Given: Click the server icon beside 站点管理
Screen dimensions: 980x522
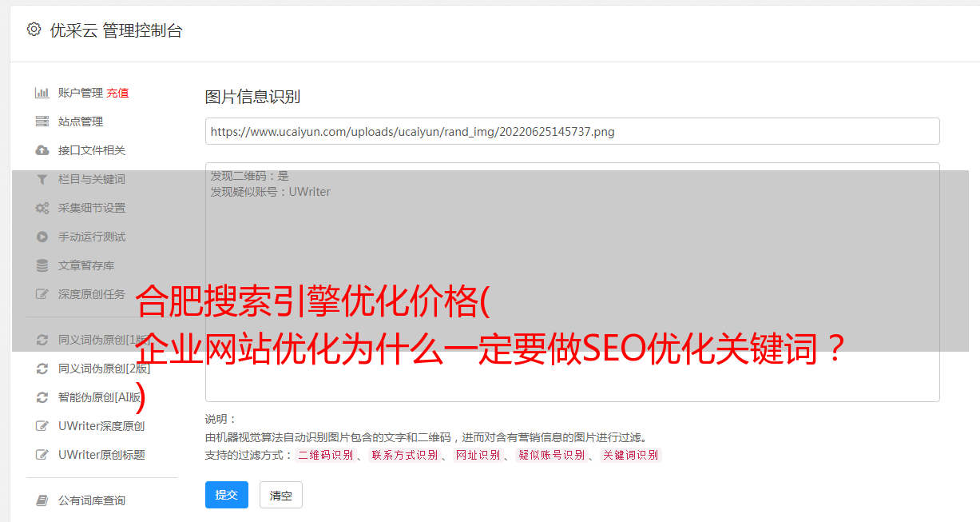Looking at the screenshot, I should (x=42, y=122).
